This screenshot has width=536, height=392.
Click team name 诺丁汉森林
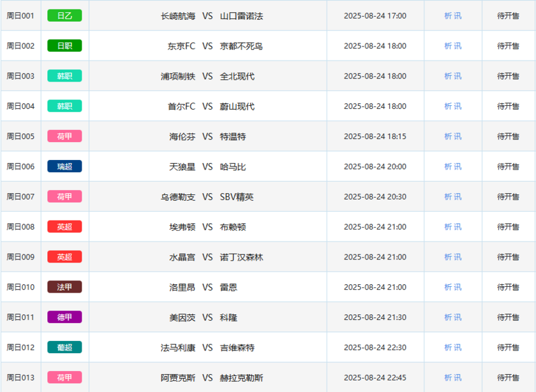[x=241, y=257]
